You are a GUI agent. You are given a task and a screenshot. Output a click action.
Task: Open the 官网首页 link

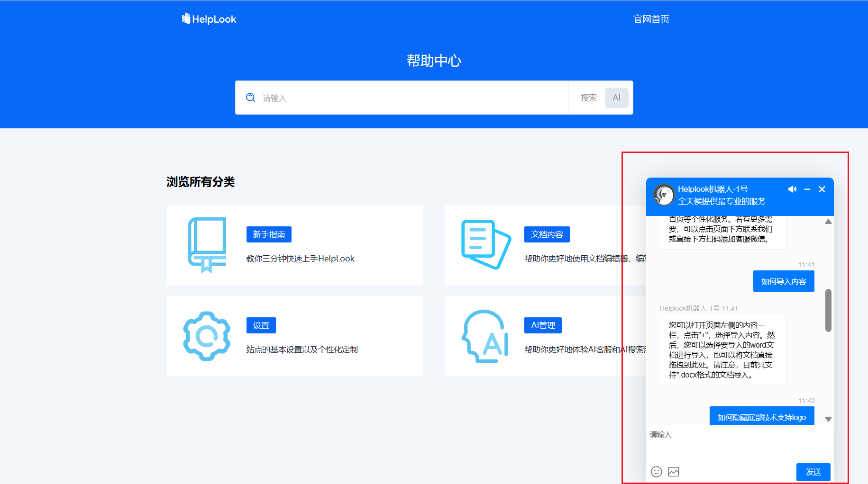pos(651,19)
